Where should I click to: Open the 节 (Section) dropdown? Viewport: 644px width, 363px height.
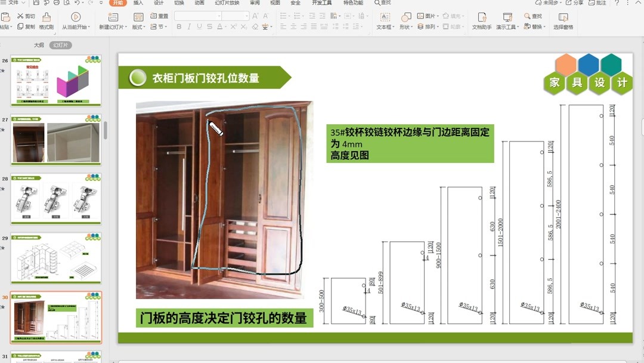pyautogui.click(x=159, y=27)
